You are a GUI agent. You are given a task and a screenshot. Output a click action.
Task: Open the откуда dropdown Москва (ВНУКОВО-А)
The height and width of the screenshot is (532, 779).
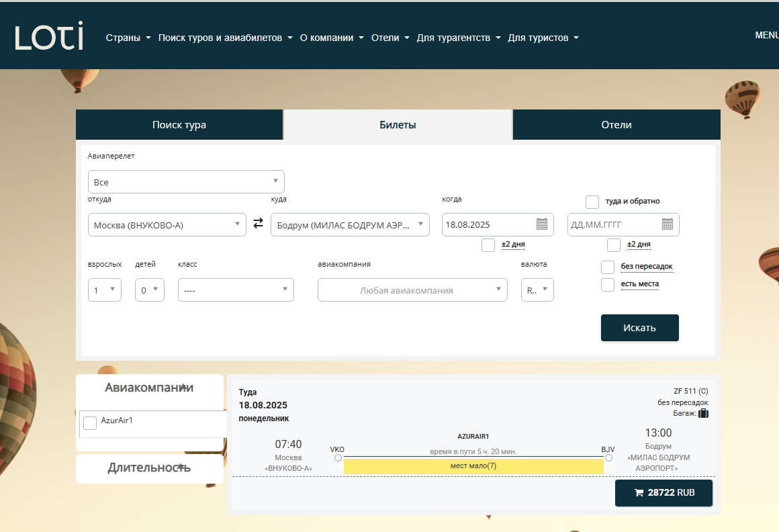click(x=167, y=224)
